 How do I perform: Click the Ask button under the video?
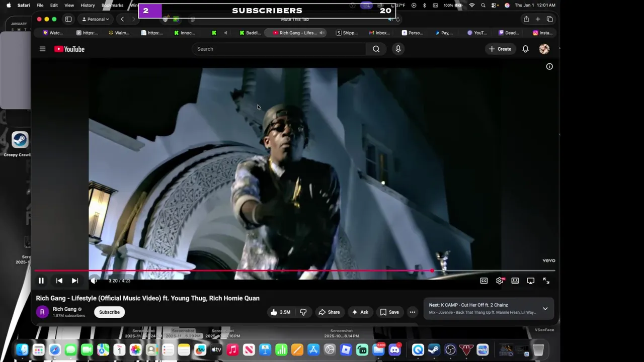360,312
